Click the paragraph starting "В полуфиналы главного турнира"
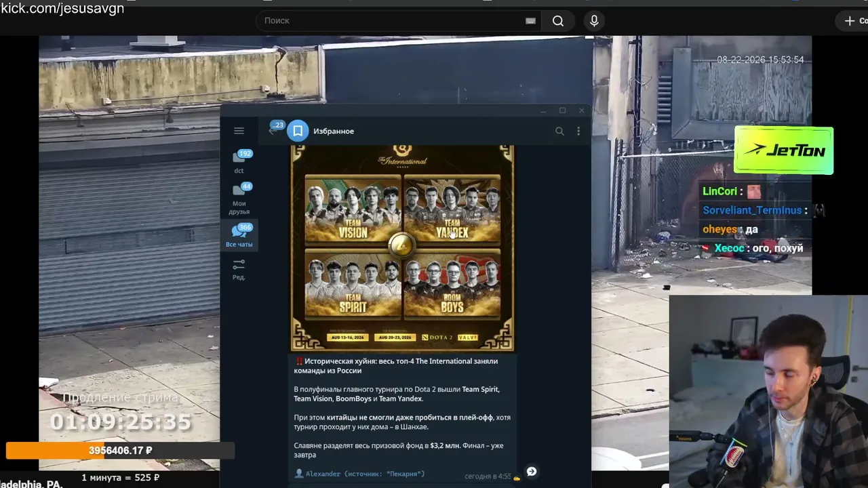Screen dimensions: 868x488 397,394
